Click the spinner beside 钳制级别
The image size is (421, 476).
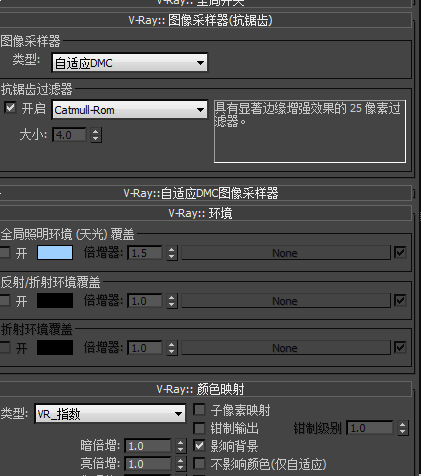403,428
